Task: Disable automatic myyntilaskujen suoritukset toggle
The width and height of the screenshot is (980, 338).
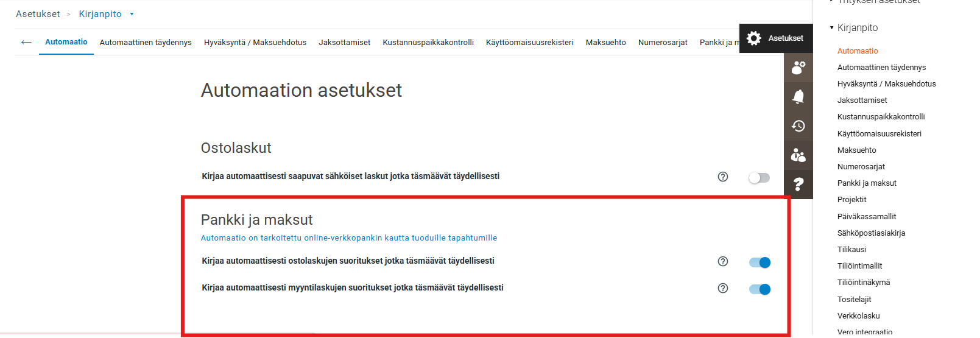Action: coord(760,289)
